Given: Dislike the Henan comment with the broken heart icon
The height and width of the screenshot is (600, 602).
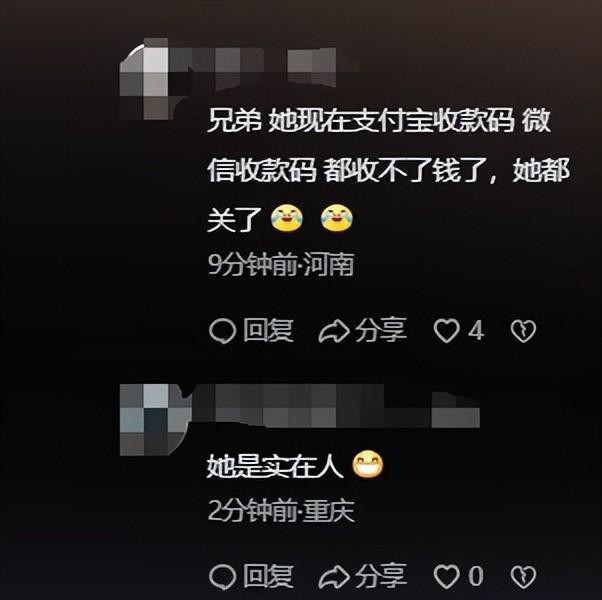Looking at the screenshot, I should pos(523,331).
